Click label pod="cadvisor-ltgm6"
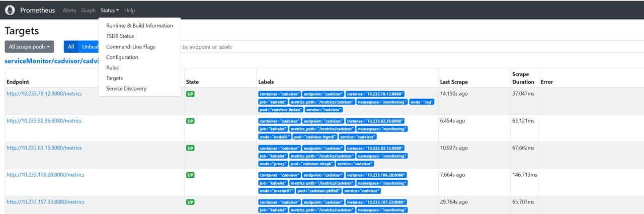Viewport: 644px width, 214px height. pyautogui.click(x=314, y=137)
